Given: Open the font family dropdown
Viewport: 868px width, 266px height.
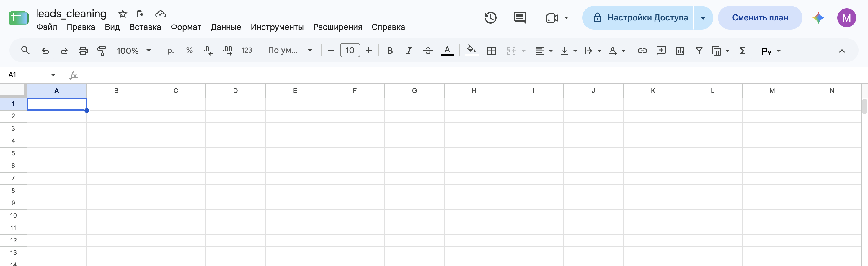Looking at the screenshot, I should tap(290, 51).
